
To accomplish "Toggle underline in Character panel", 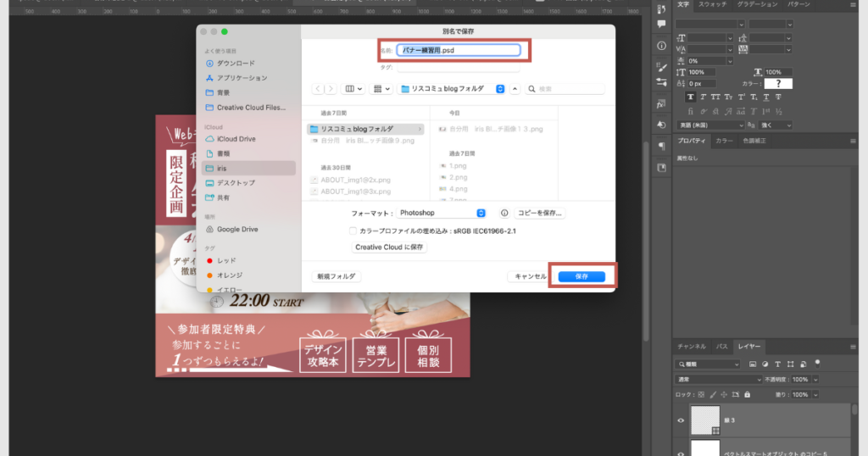I will point(766,97).
